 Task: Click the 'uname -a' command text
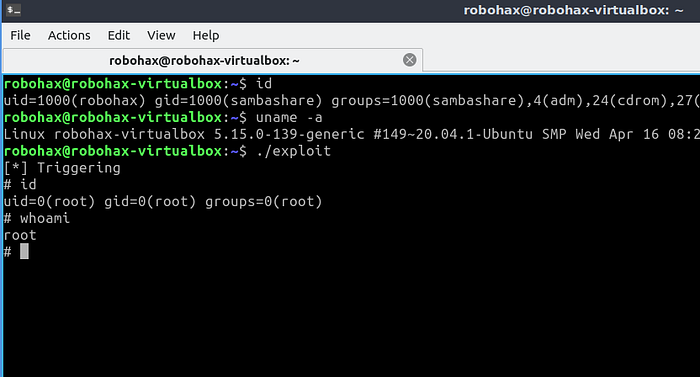click(289, 117)
